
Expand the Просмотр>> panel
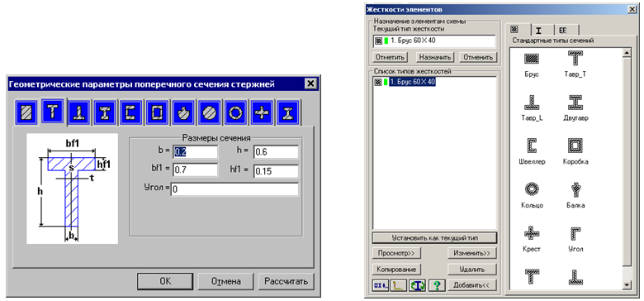[397, 253]
